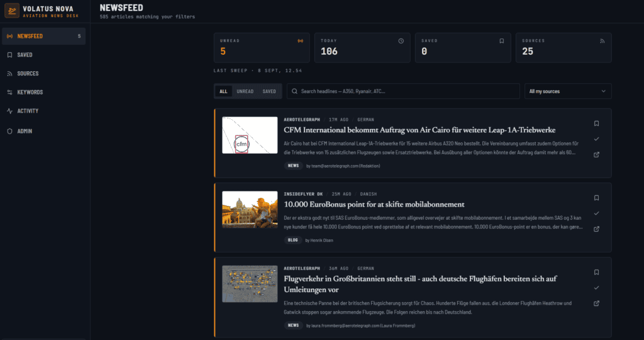The image size is (644, 340).
Task: Open the cfm logo article thumbnail
Action: click(x=250, y=135)
